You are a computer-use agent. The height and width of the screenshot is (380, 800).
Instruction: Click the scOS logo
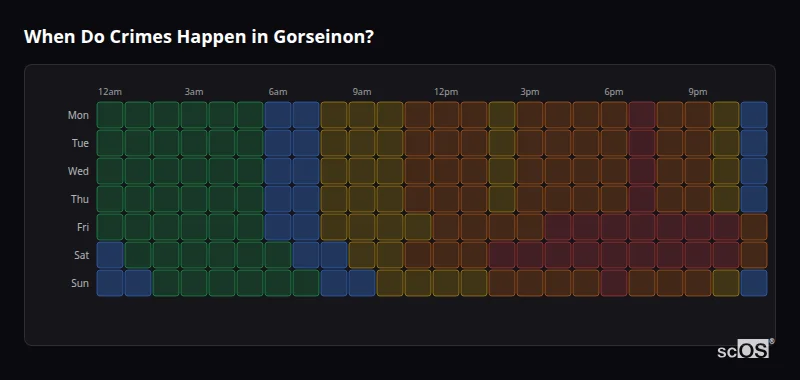point(745,348)
